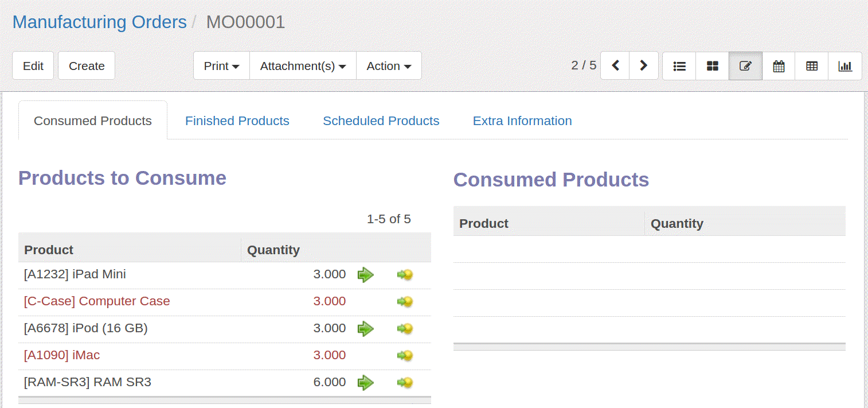Click scrap icon in RAM SR3 row
The width and height of the screenshot is (868, 408).
click(x=405, y=383)
